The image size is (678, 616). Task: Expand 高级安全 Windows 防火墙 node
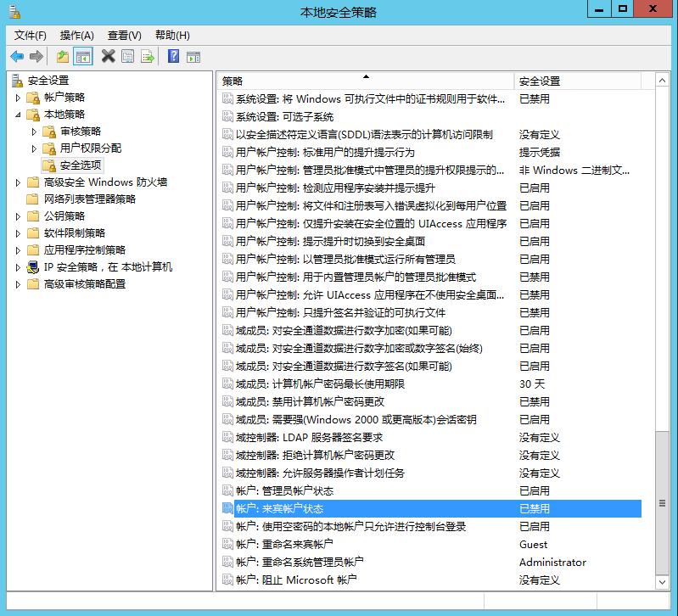(x=18, y=183)
